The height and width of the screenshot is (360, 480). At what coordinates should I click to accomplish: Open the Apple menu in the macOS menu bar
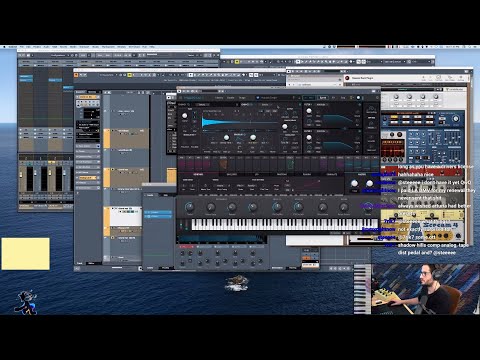5,47
